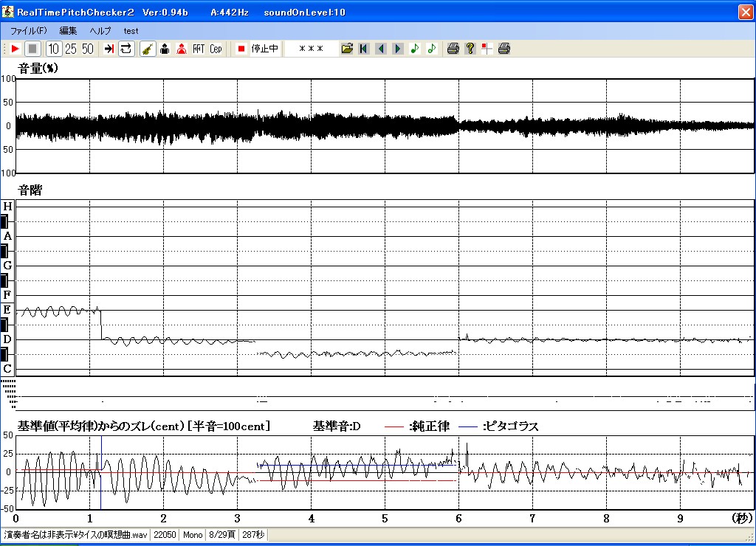Click the 22050 sample rate in status bar
Viewport: 756px width, 546px height.
pyautogui.click(x=165, y=535)
